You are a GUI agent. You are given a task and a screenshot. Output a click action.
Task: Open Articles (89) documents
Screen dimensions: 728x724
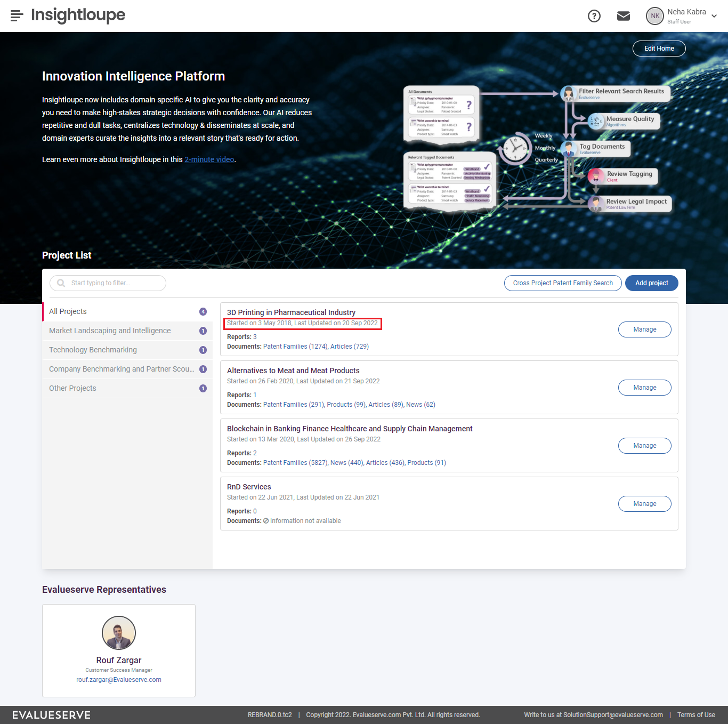point(386,405)
